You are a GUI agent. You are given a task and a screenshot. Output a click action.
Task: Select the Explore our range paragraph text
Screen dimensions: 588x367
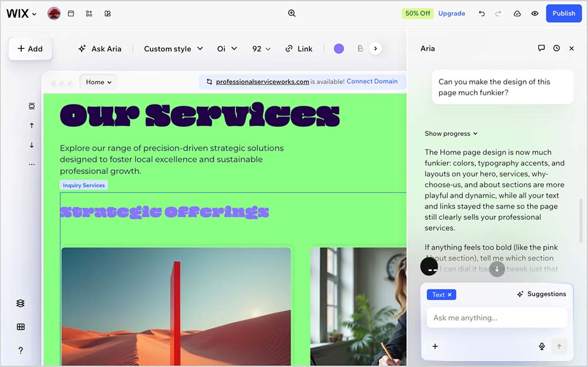(x=172, y=160)
